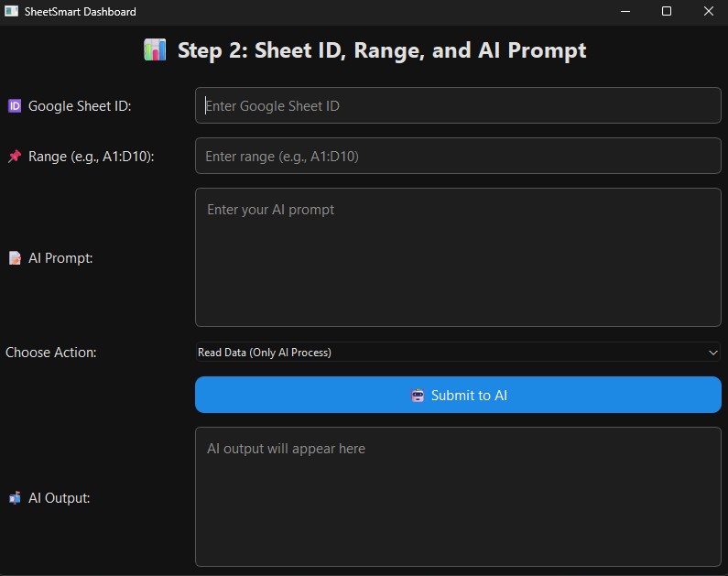Screen dimensions: 728x576
Task: Focus the Google Sheet ID input field
Action: coord(458,105)
